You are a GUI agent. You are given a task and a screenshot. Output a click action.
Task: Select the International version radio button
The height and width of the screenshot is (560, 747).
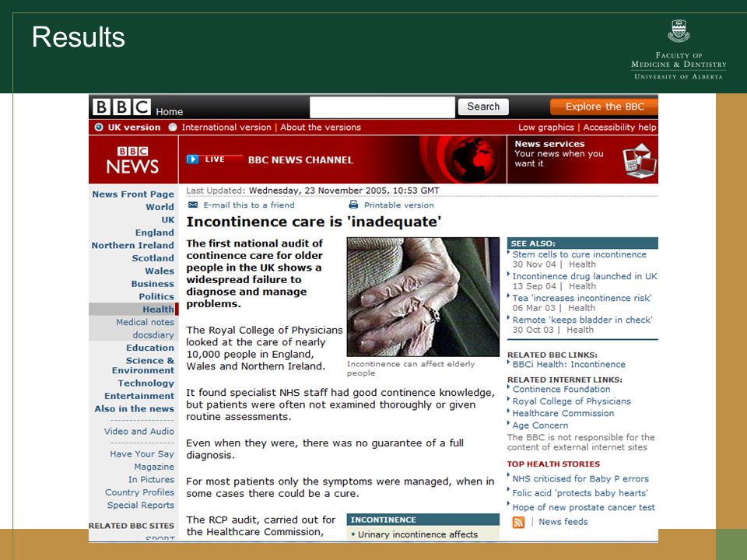[173, 127]
